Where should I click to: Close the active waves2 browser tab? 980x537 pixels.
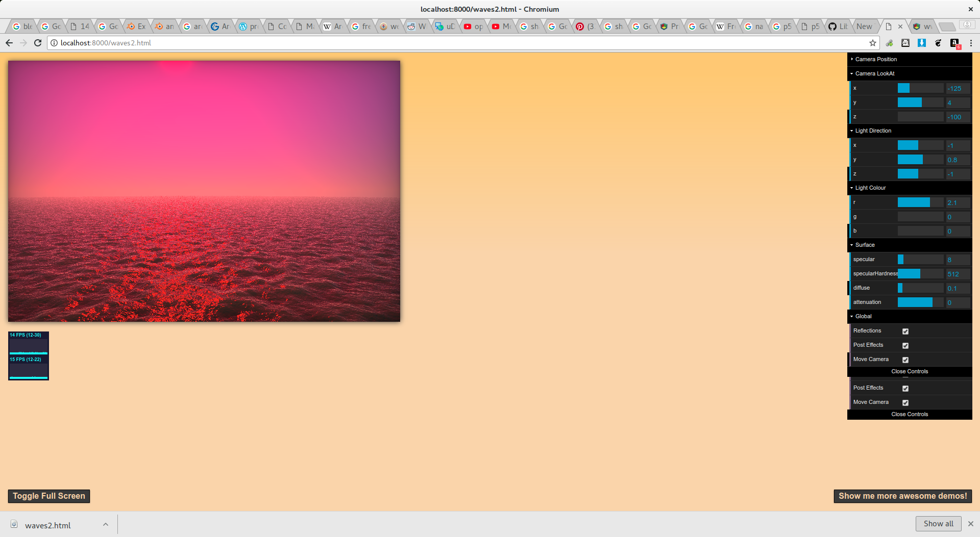900,27
